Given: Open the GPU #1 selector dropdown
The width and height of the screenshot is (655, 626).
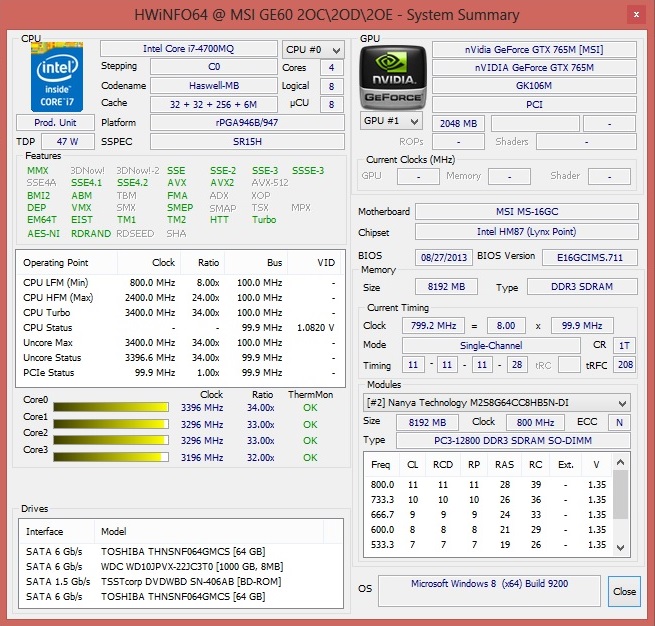Looking at the screenshot, I should (391, 121).
